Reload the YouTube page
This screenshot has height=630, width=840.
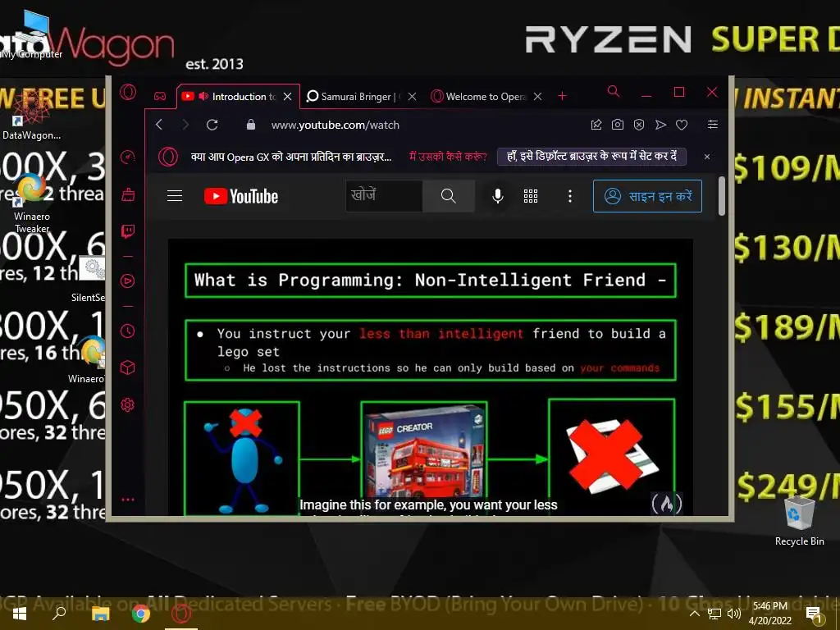point(212,125)
